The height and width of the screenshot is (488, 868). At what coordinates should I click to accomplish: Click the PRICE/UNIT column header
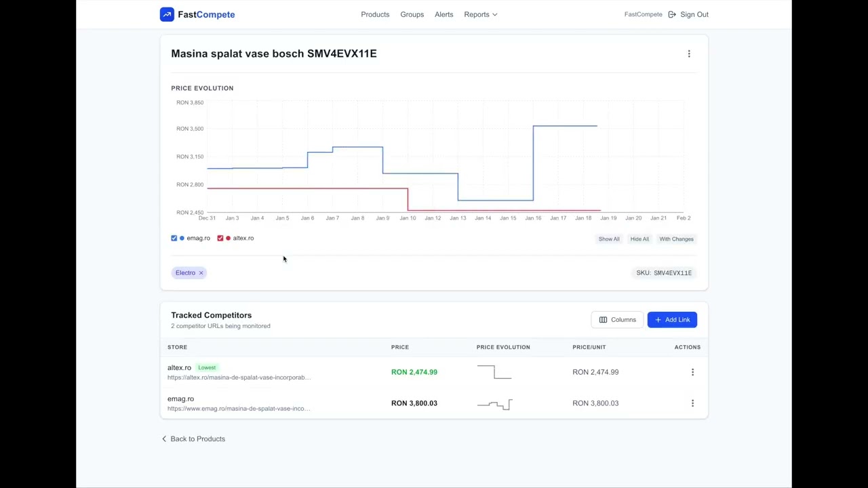point(589,347)
